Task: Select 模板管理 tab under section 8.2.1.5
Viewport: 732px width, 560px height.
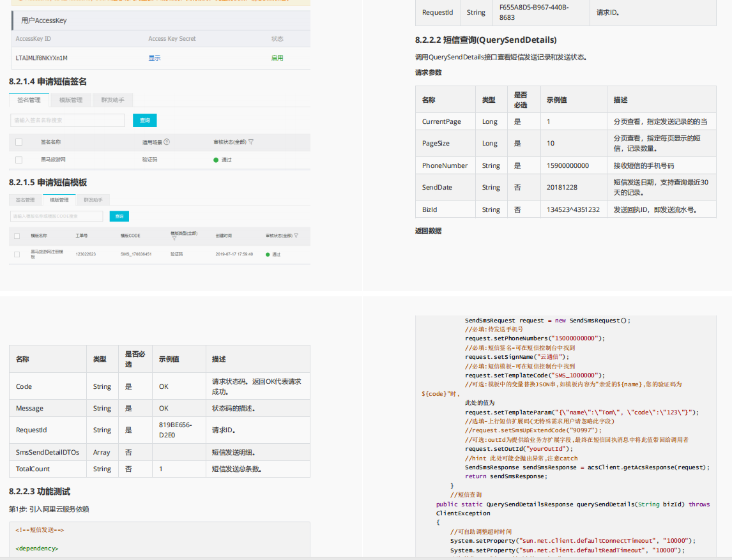Action: click(59, 200)
